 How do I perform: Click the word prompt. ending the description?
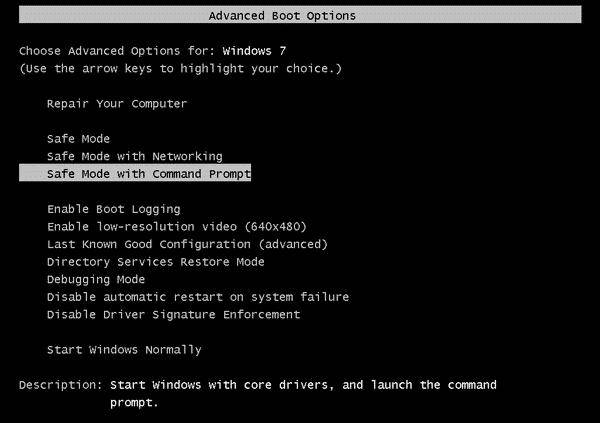pos(134,403)
